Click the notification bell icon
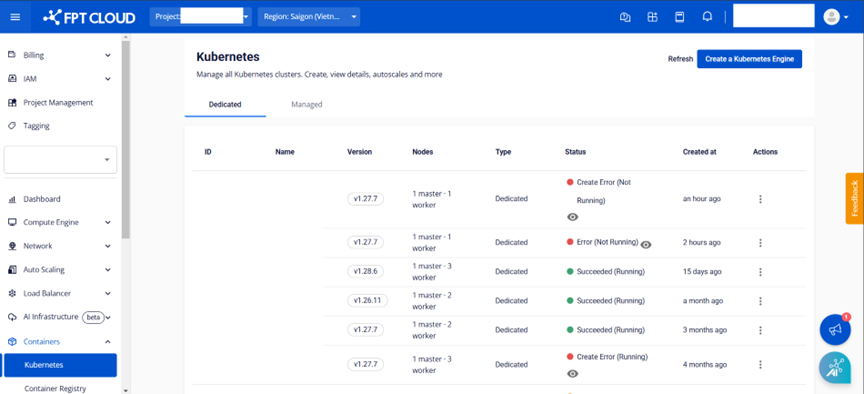Screen dimensions: 864x394 click(708, 17)
